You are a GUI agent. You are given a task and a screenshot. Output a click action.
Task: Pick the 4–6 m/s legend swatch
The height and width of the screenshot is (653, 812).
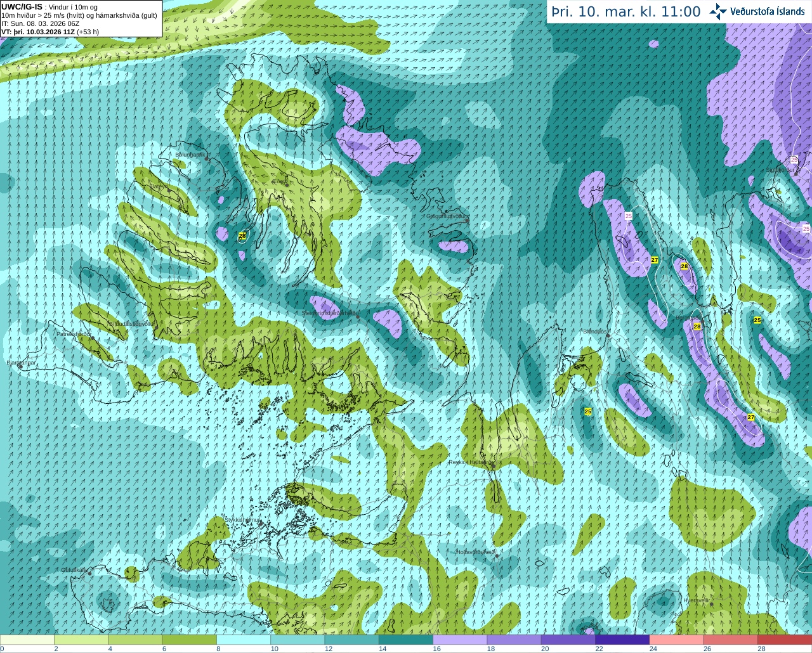135,640
